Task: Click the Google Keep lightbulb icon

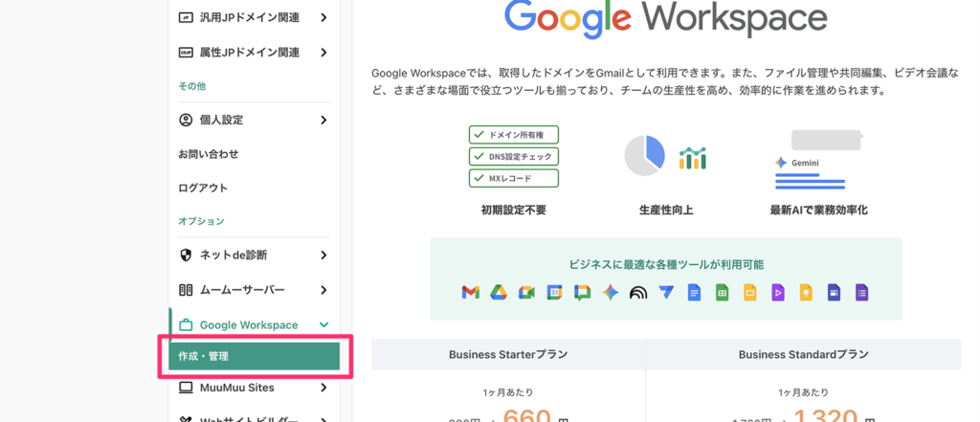Action: pyautogui.click(x=806, y=292)
